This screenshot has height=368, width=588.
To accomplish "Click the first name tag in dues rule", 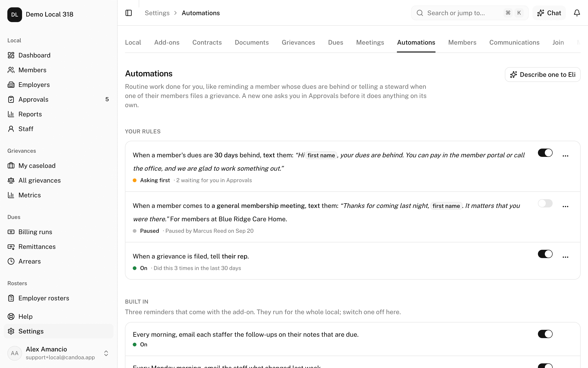I will (321, 155).
